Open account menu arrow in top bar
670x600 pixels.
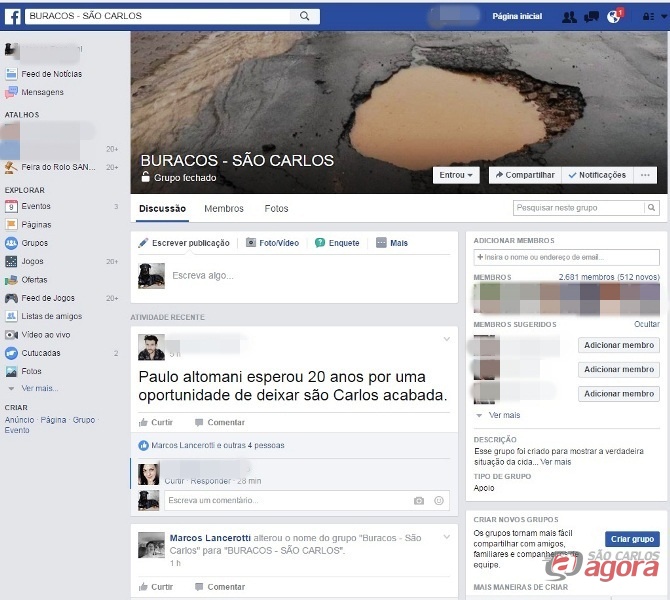pyautogui.click(x=664, y=17)
